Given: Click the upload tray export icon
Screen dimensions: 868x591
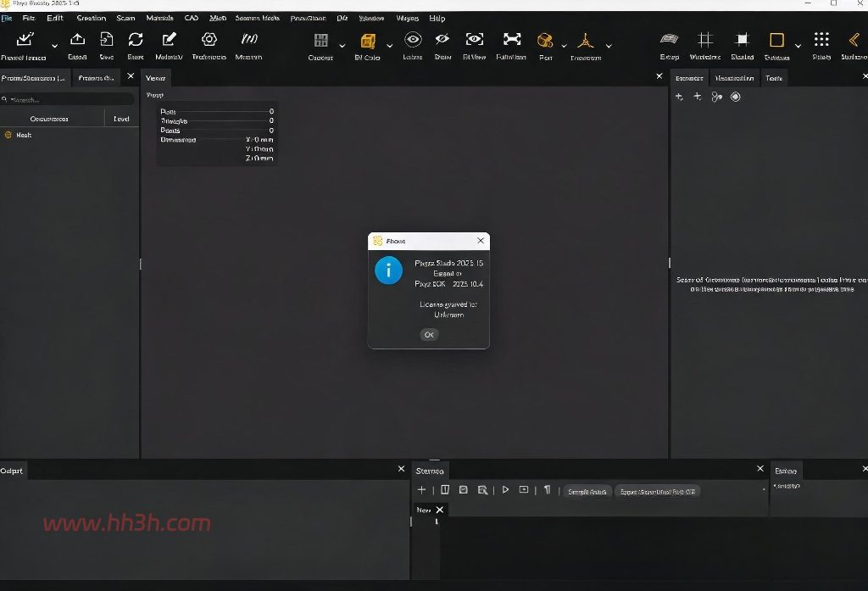Looking at the screenshot, I should (x=77, y=39).
